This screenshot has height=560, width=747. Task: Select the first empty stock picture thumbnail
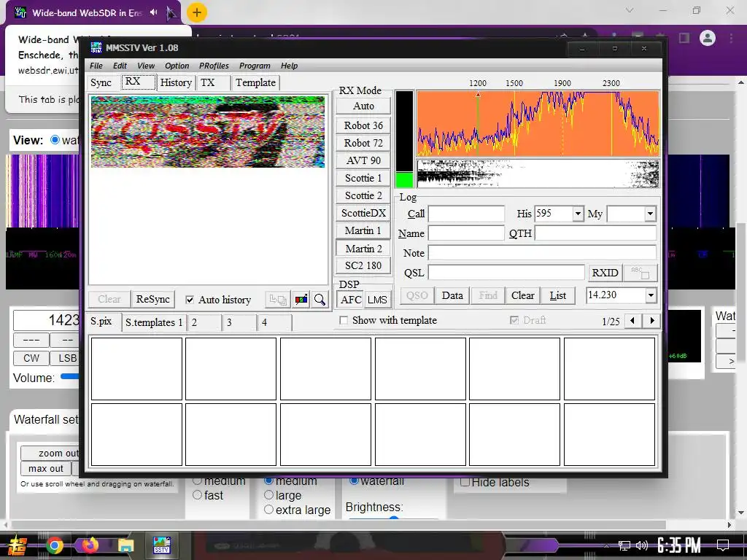(136, 369)
